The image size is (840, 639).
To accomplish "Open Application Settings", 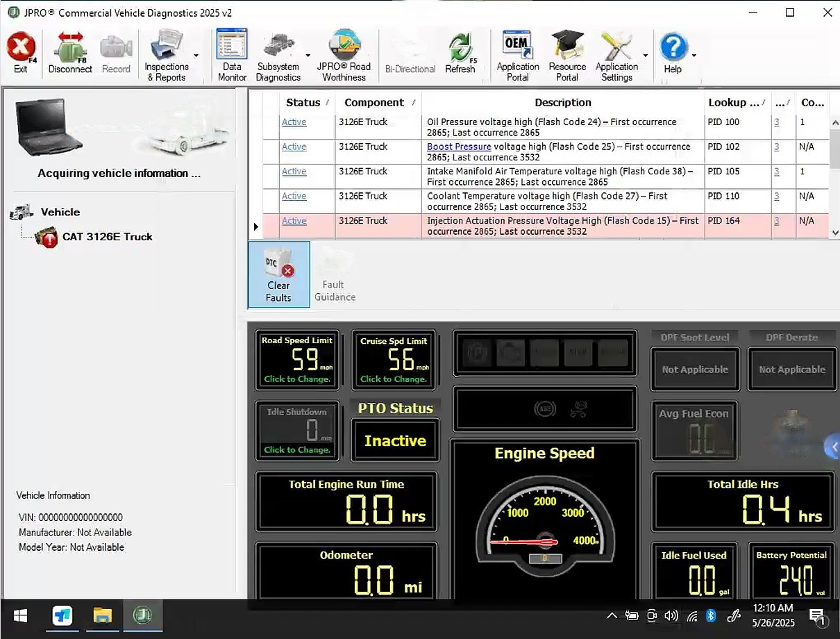I will [x=616, y=56].
